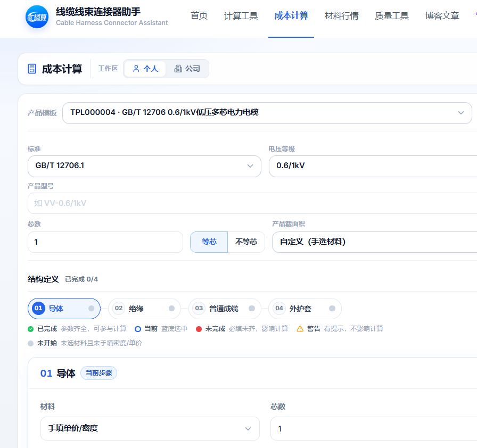Select the 等芯 option

(209, 242)
